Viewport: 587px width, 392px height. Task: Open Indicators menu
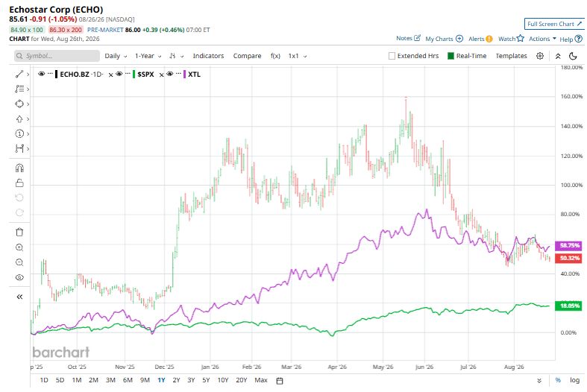(x=208, y=56)
